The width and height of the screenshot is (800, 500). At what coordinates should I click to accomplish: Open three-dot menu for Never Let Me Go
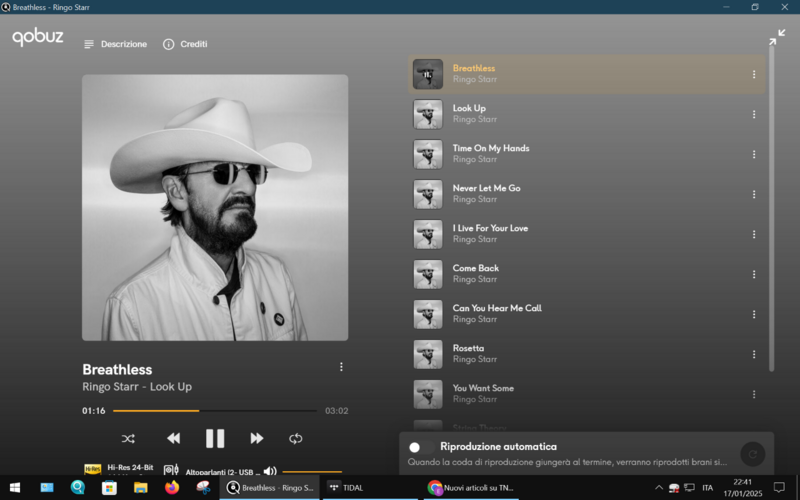click(x=754, y=194)
